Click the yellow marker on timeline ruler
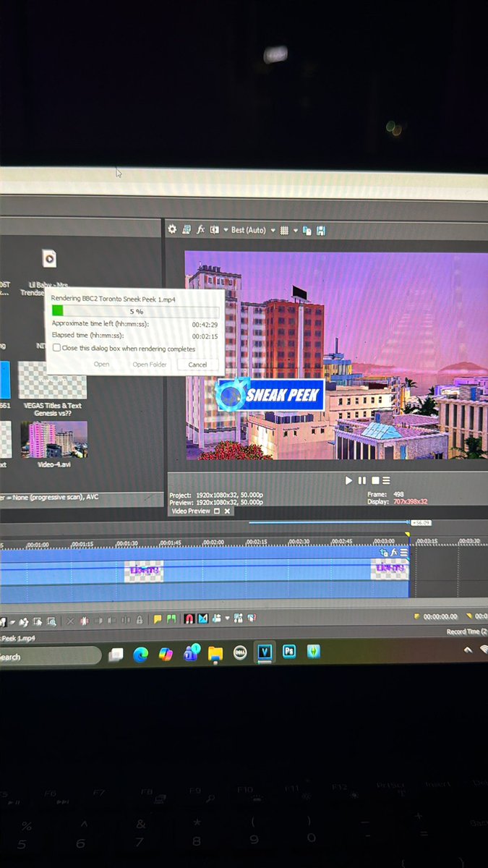488x868 pixels. (408, 536)
